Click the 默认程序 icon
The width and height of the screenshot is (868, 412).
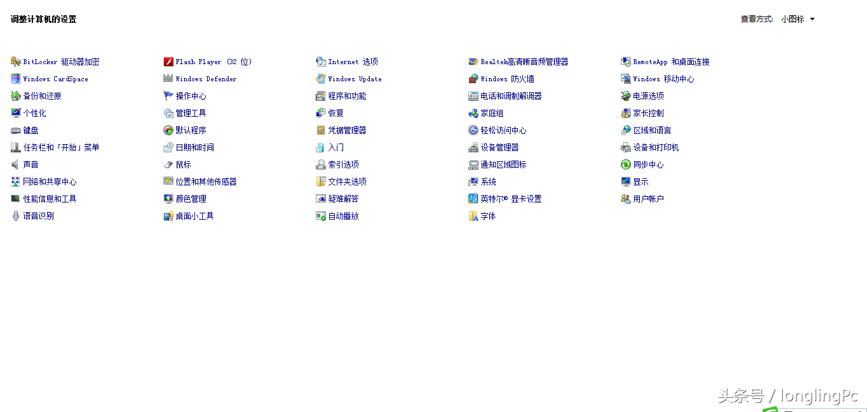pyautogui.click(x=168, y=130)
